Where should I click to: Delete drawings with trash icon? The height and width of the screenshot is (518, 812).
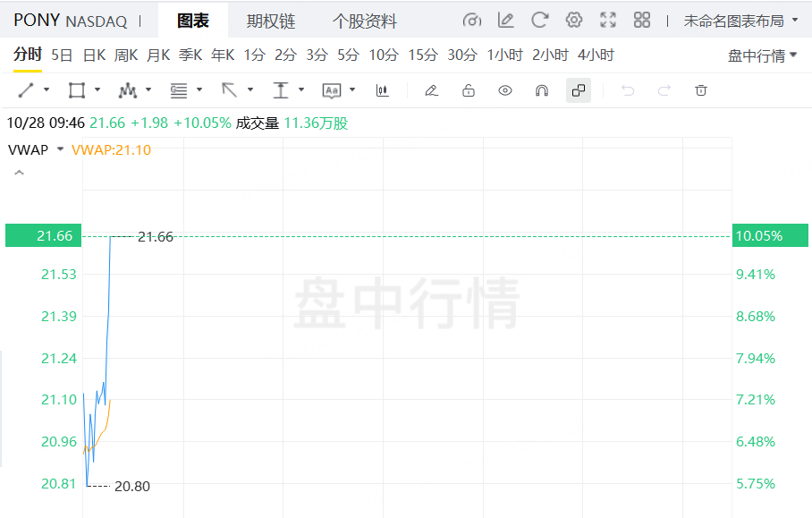[700, 90]
